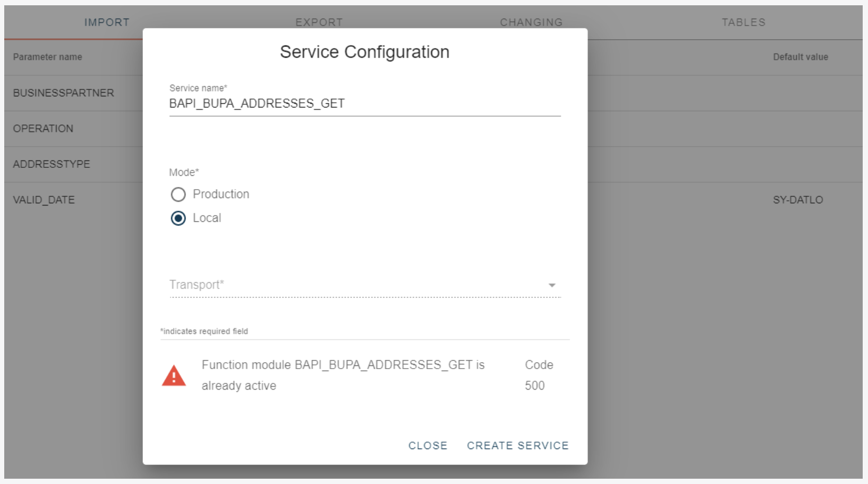Select the OPERATION parameter row

coord(43,129)
